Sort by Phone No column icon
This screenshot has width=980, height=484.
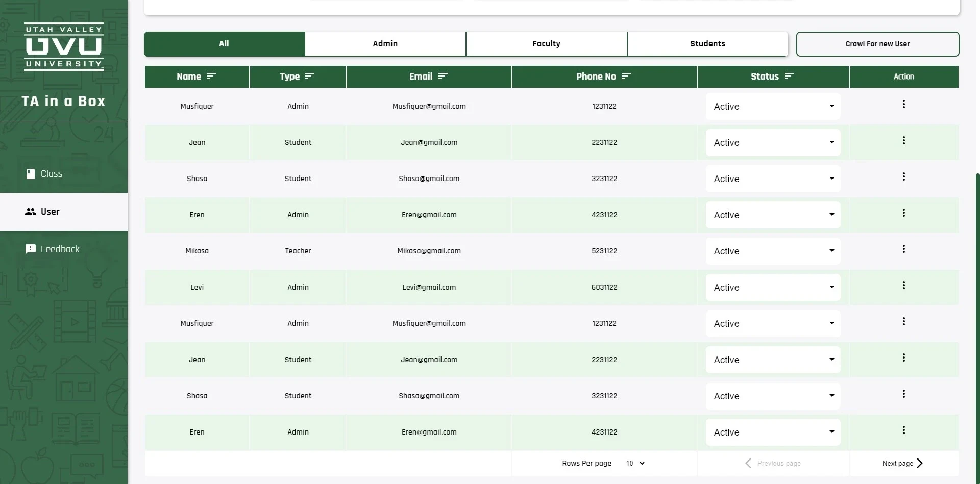pos(626,77)
